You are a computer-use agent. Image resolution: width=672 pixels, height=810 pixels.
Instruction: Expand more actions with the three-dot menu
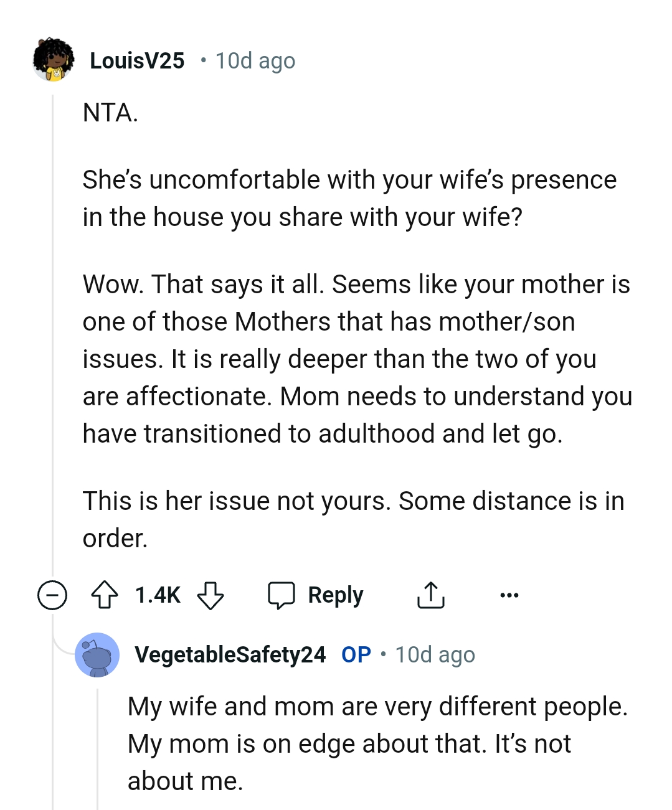tap(509, 595)
